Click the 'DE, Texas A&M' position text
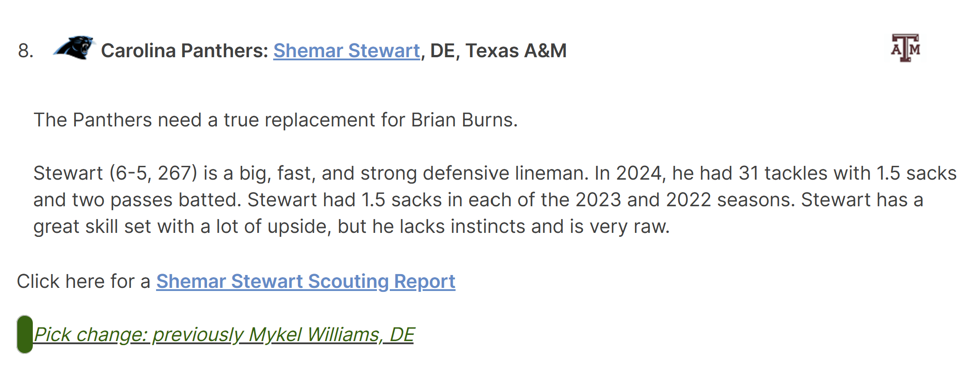Screen dimensions: 980x389 498,51
